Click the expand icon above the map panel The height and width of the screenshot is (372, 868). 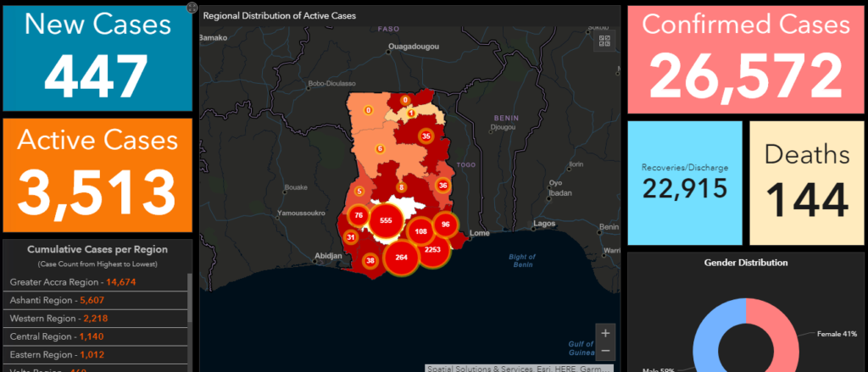[x=192, y=8]
